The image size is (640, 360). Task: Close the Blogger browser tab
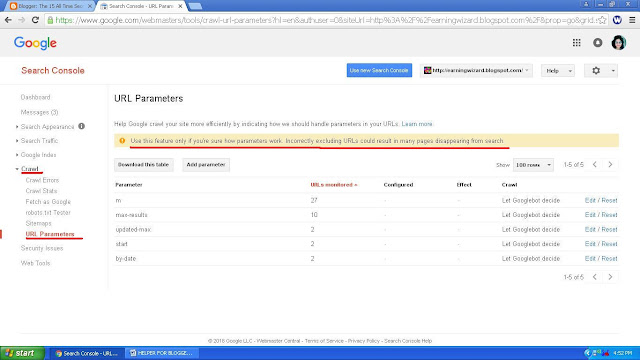pyautogui.click(x=90, y=6)
